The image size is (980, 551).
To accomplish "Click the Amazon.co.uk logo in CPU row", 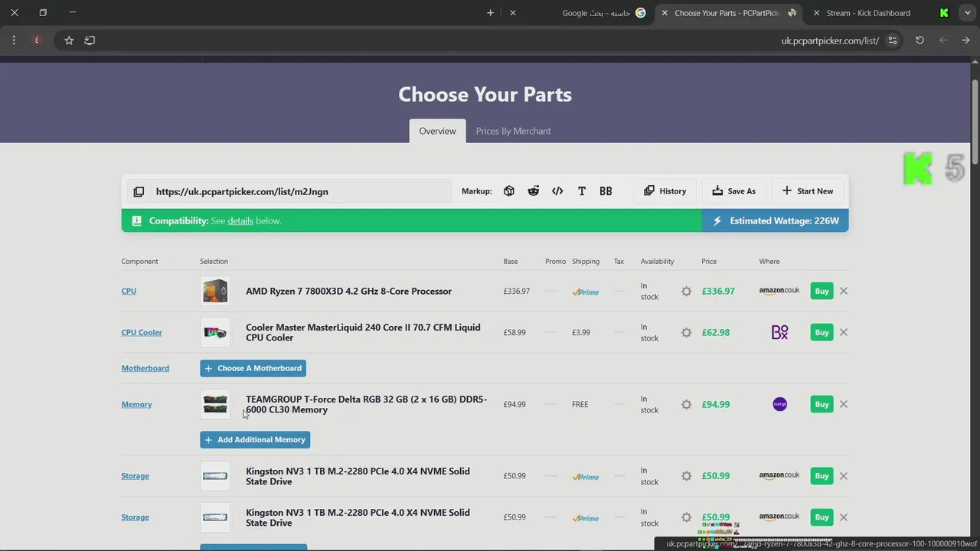I will (x=779, y=292).
